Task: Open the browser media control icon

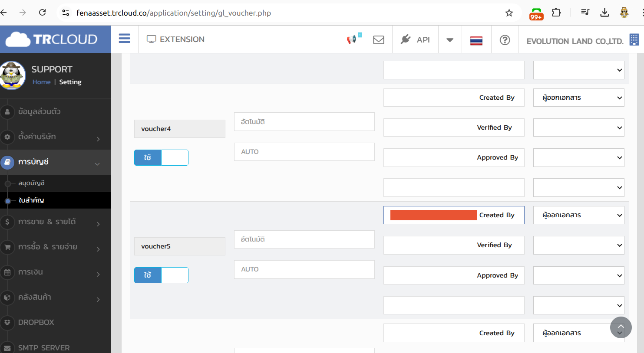Action: tap(585, 13)
